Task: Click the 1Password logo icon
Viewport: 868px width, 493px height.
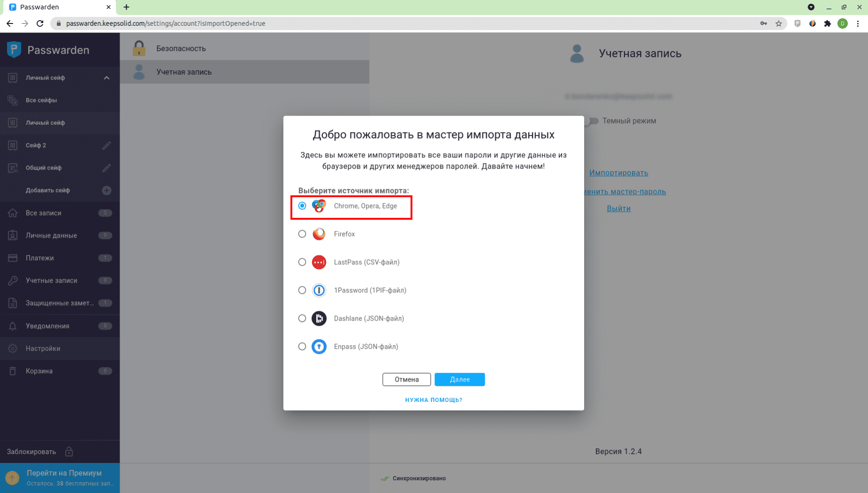Action: (x=319, y=290)
